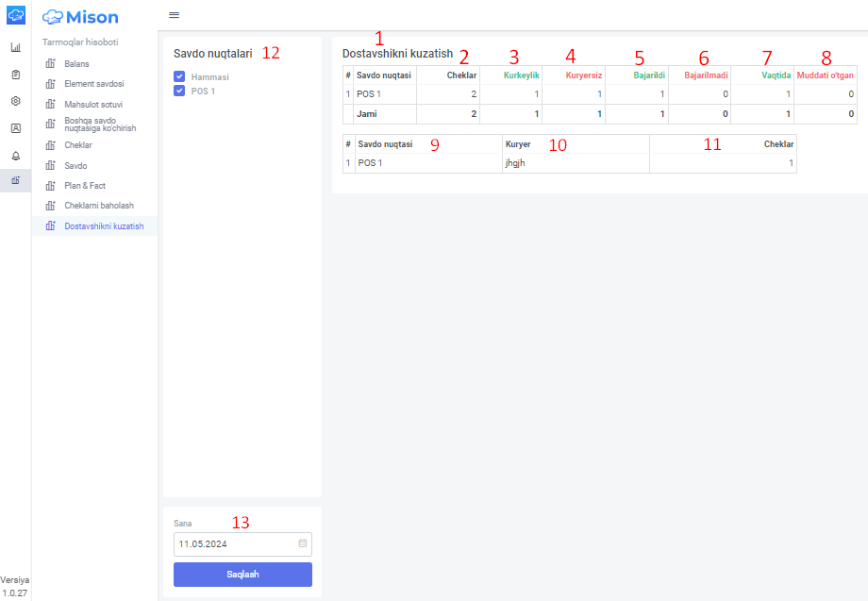Select the Savdo sidebar item
The image size is (868, 601).
(75, 165)
